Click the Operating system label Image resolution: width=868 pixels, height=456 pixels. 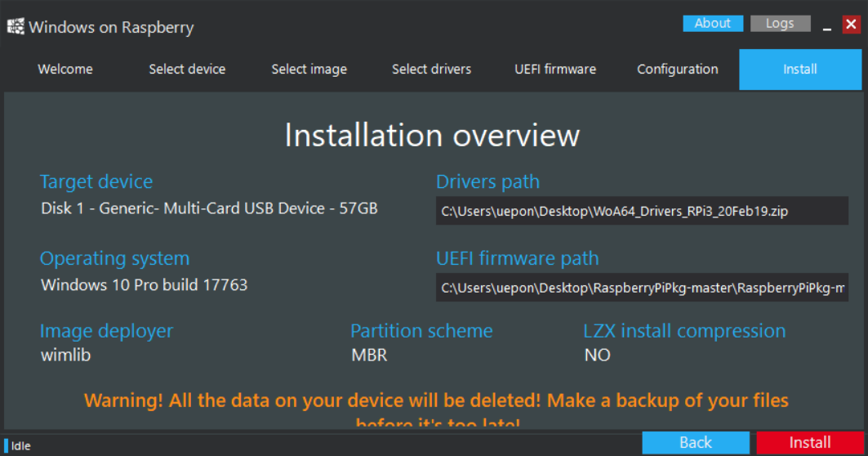[114, 258]
